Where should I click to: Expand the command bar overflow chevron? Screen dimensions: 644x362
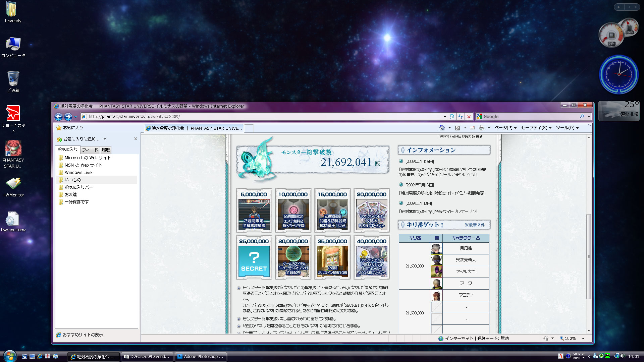pyautogui.click(x=589, y=126)
